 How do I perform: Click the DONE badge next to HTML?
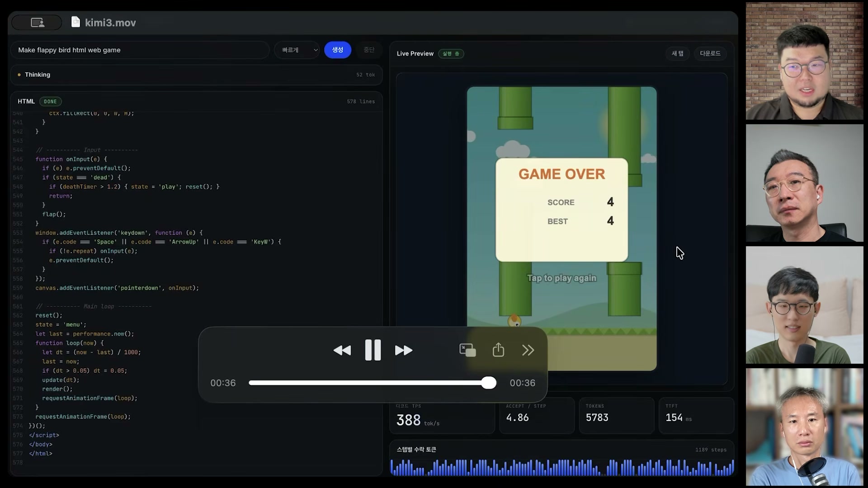coord(50,102)
